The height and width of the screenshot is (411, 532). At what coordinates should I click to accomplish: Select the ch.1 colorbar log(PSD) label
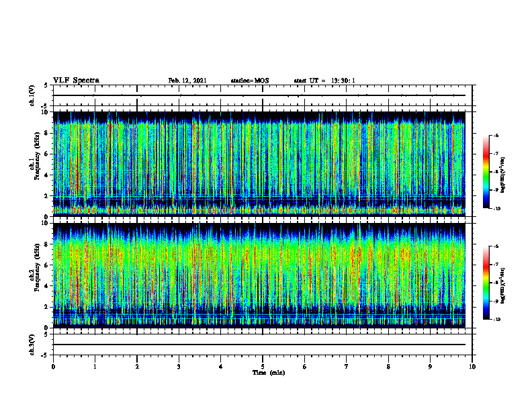(x=503, y=175)
